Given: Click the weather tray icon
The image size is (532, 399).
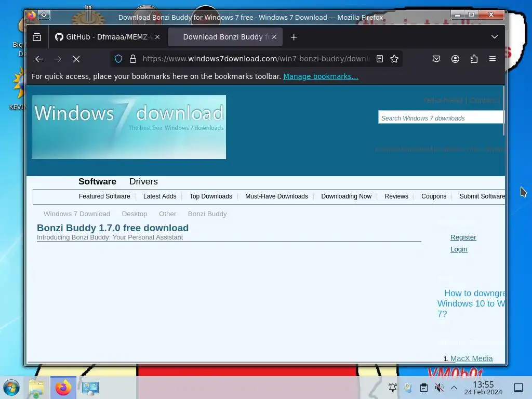Looking at the screenshot, I should tap(408, 387).
